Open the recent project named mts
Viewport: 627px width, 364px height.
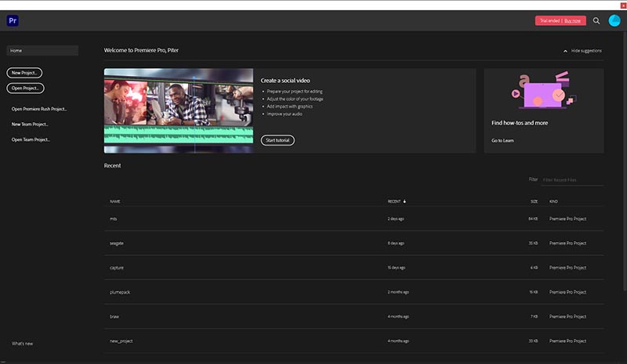click(x=114, y=218)
